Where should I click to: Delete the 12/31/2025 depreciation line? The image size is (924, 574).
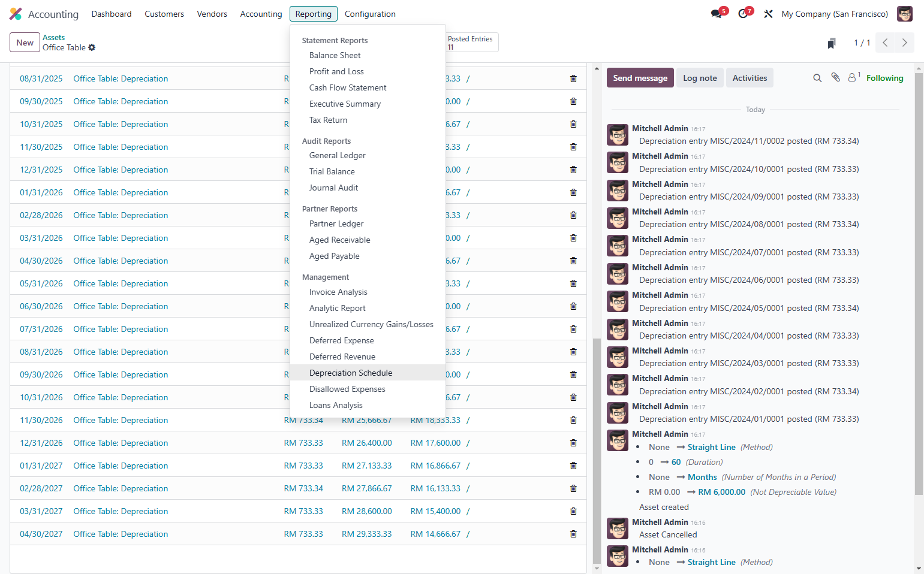pos(573,170)
